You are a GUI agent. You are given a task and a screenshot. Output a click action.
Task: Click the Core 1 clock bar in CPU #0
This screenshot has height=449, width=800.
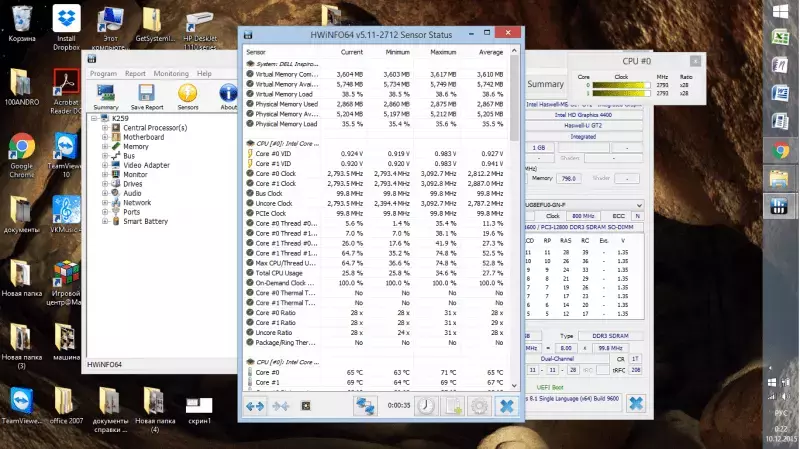click(621, 93)
